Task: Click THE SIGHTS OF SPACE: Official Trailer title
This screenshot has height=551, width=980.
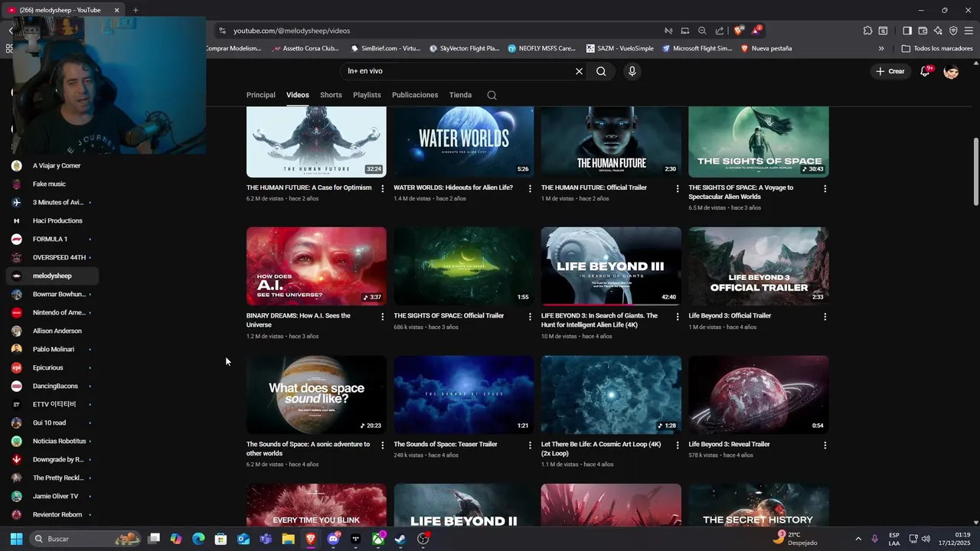Action: pos(449,315)
